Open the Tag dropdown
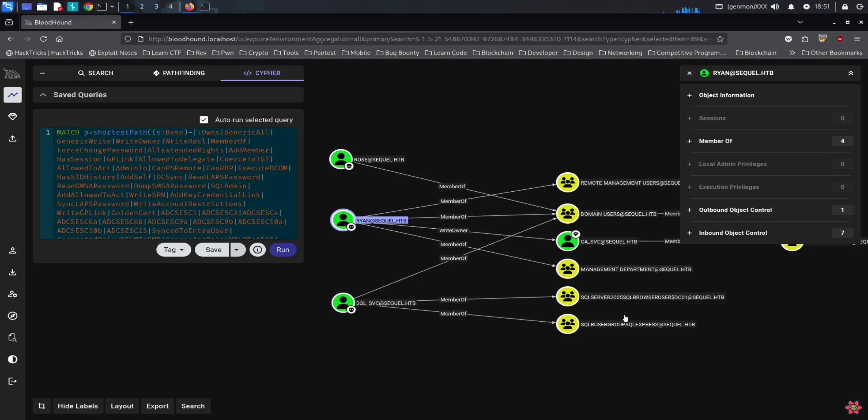Image resolution: width=868 pixels, height=420 pixels. click(x=173, y=250)
